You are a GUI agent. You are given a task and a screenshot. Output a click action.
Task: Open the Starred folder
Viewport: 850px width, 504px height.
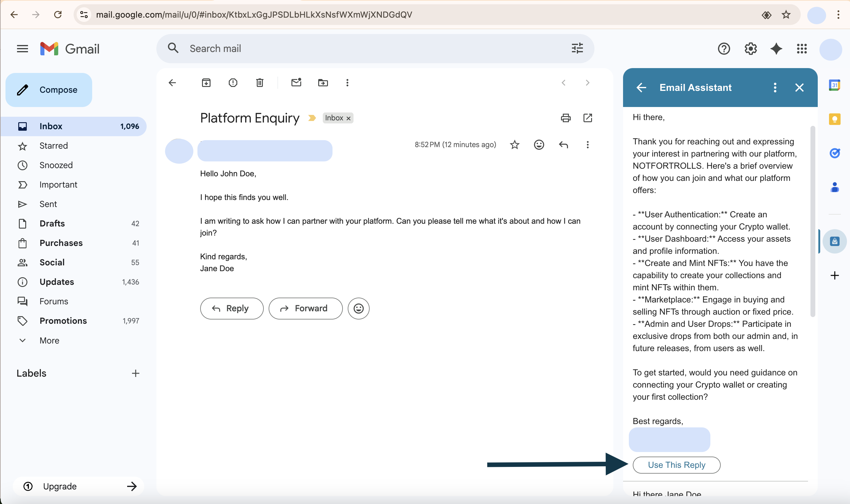[x=73, y=146]
